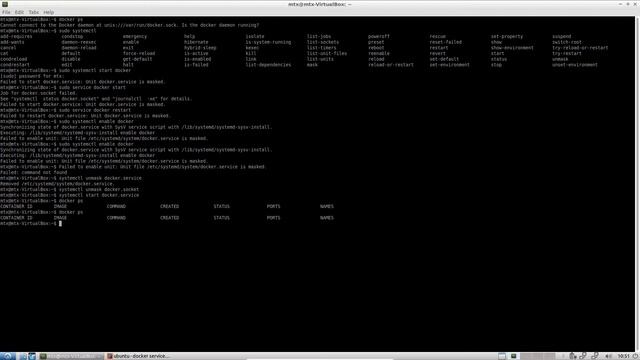The height and width of the screenshot is (360, 640).
Task: Click the terminal tray icon
Action: [513, 356]
